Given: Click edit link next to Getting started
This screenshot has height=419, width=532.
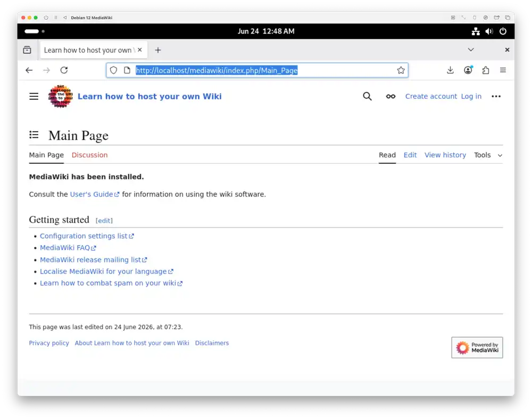Looking at the screenshot, I should [x=104, y=221].
